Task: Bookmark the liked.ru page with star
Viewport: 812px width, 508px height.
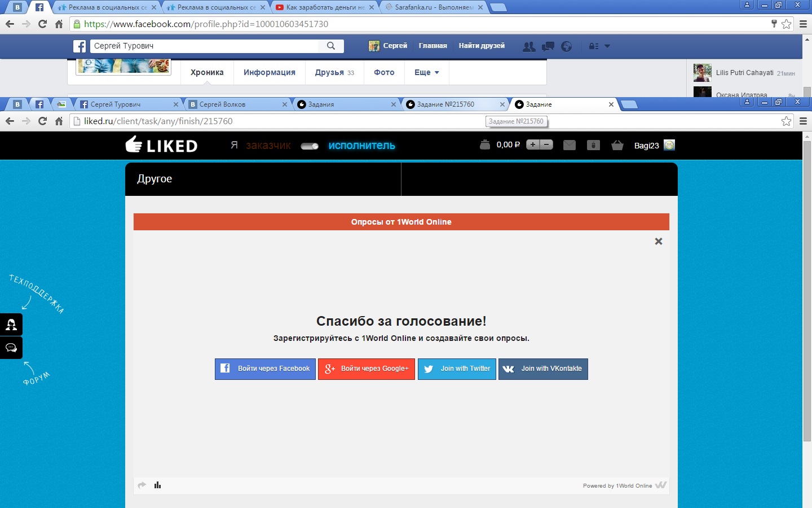Action: [786, 121]
